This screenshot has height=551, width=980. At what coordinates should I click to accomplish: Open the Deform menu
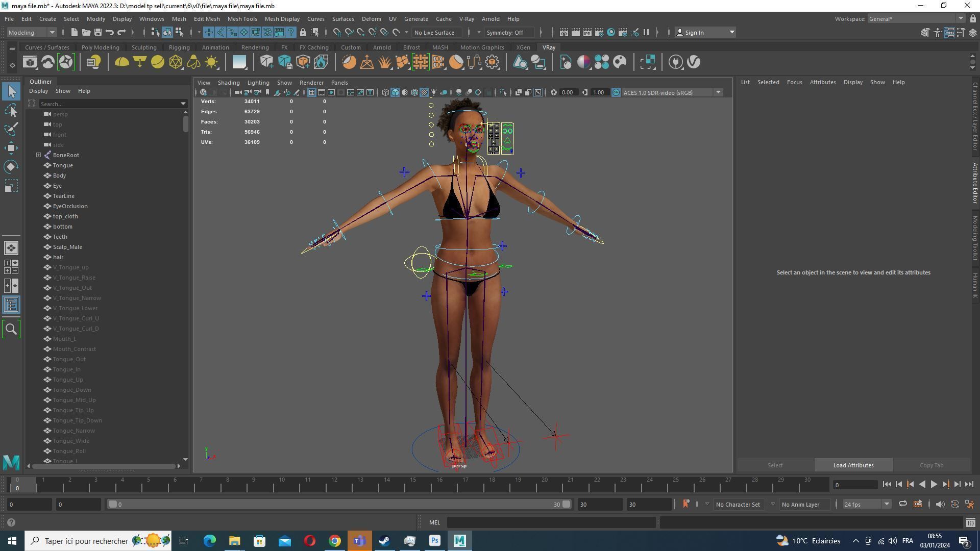pos(371,19)
